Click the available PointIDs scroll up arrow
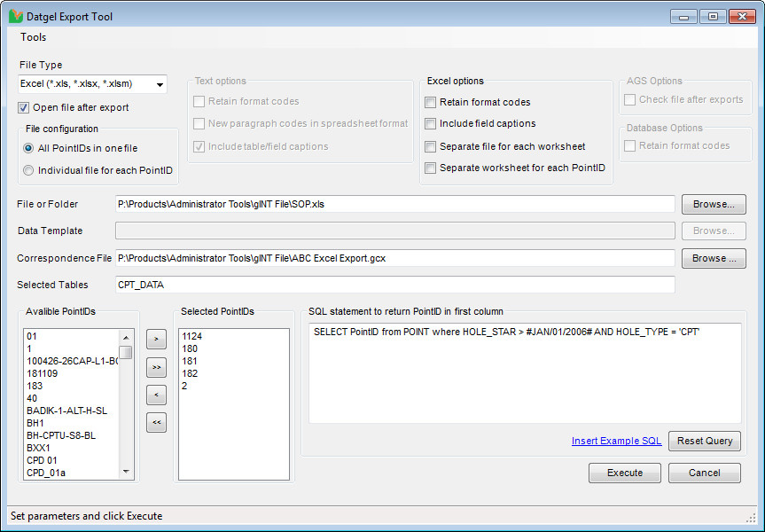Screen dimensions: 765x532 coord(126,337)
